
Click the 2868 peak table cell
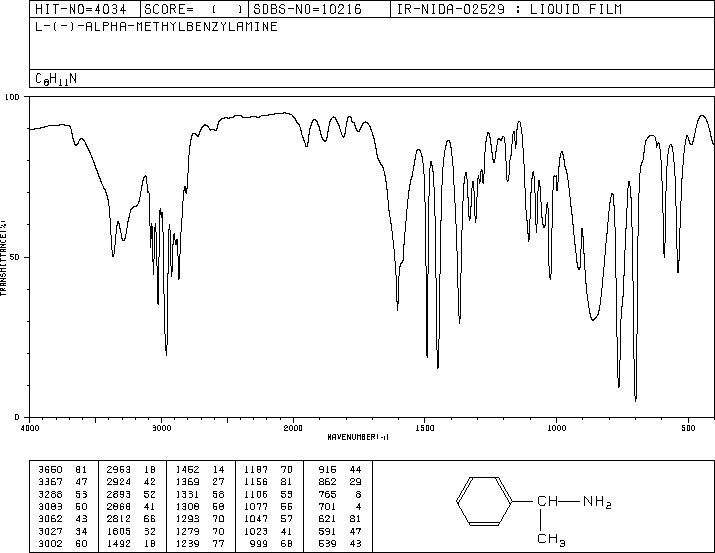[x=119, y=506]
